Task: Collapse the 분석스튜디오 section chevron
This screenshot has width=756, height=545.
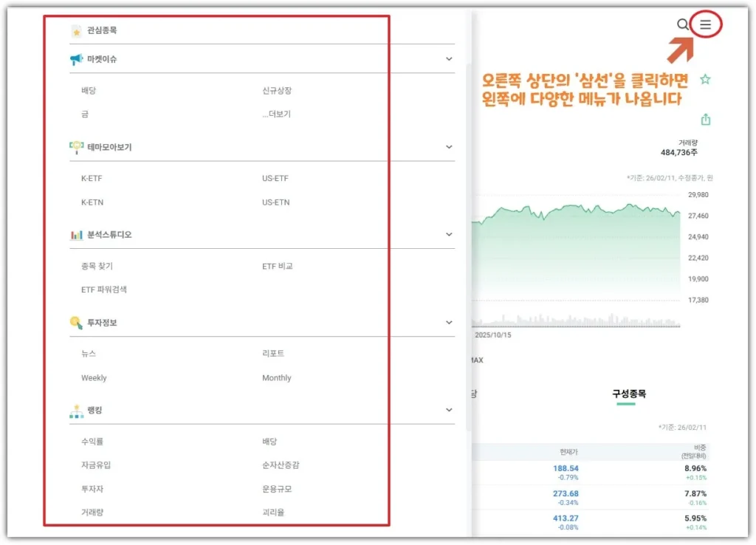Action: tap(449, 235)
